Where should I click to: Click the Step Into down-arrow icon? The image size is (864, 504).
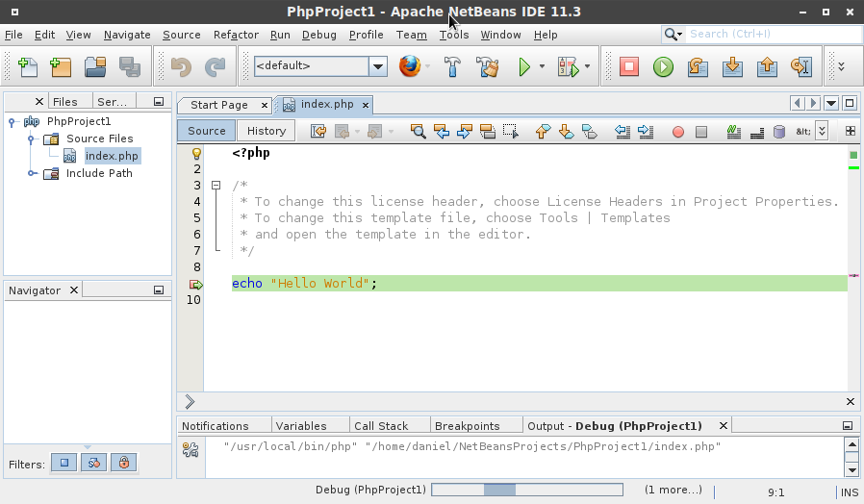[x=732, y=67]
